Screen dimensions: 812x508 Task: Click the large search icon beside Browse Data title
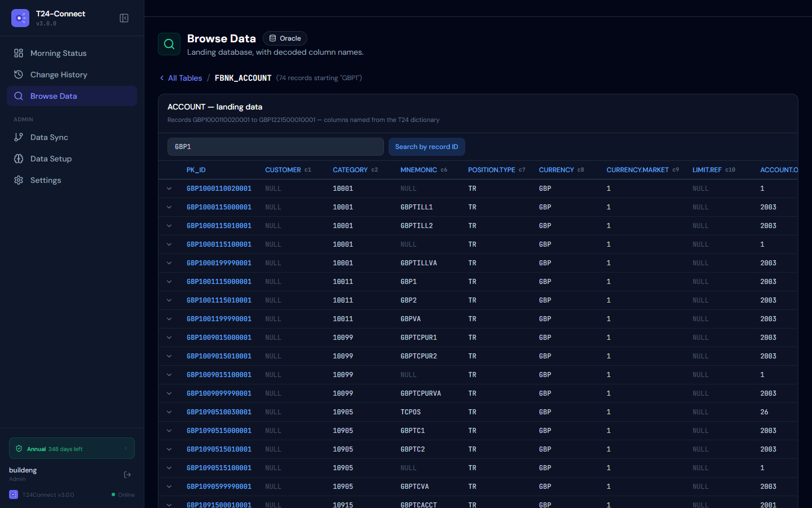pyautogui.click(x=169, y=44)
